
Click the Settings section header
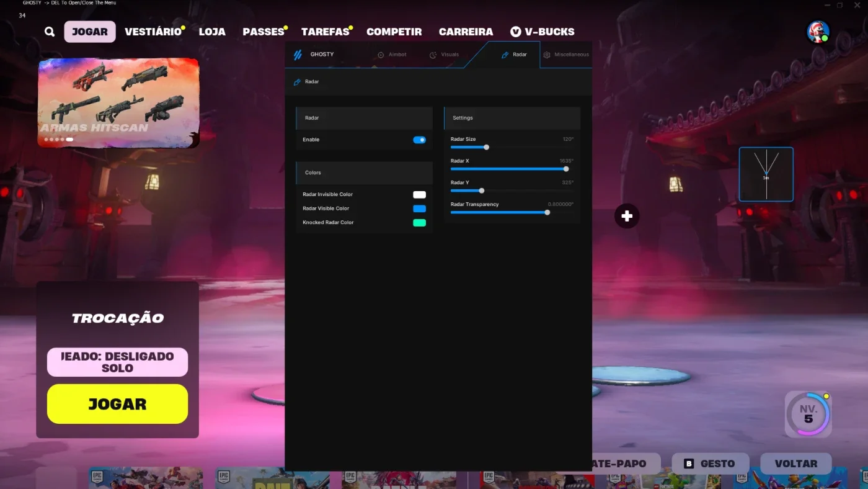click(x=512, y=118)
